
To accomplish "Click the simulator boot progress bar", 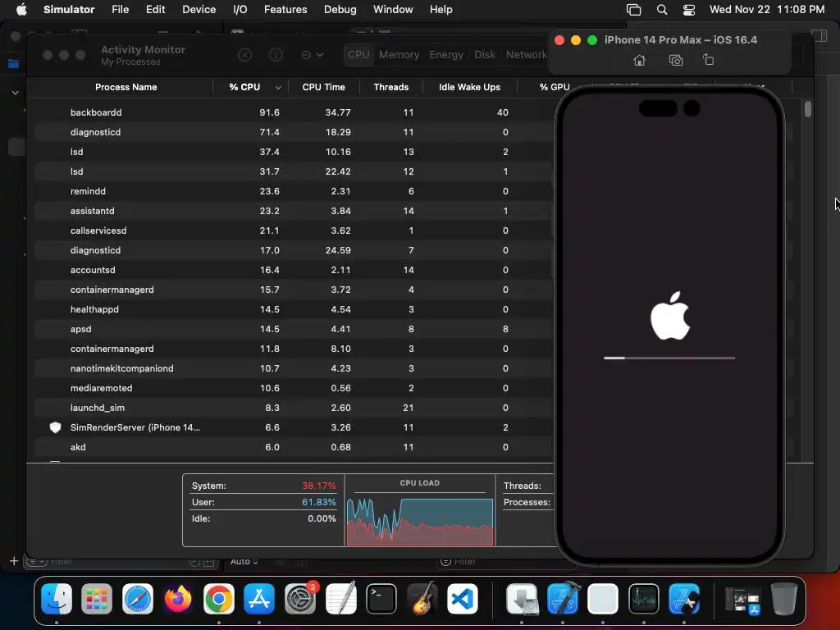I will 669,358.
